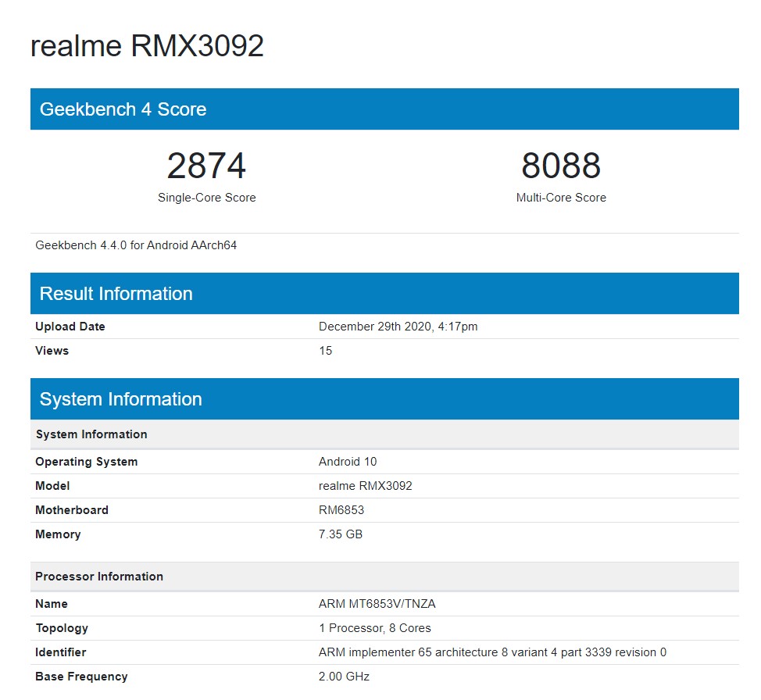This screenshot has height=700, width=761.
Task: Click the Views count of 15
Action: pos(325,351)
